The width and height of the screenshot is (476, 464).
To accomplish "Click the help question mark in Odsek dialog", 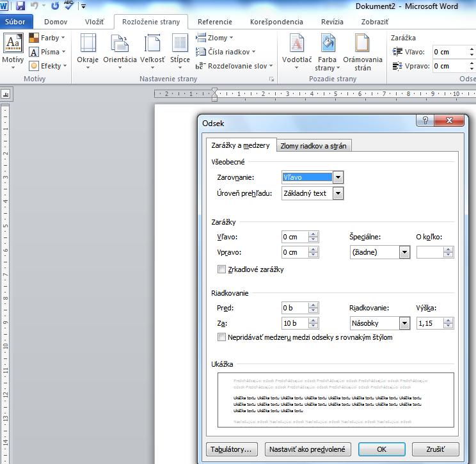I will tap(425, 120).
